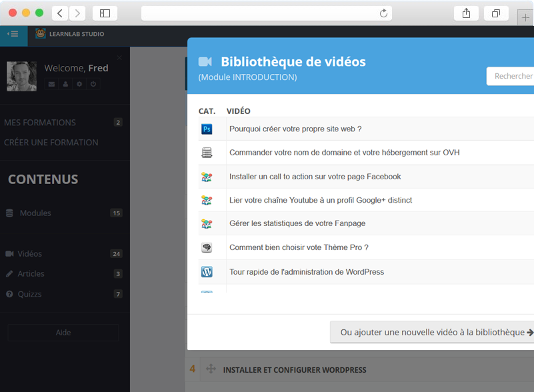Click category icon beside Gérer les statistiques
Viewport: 534px width, 392px height.
pos(207,223)
